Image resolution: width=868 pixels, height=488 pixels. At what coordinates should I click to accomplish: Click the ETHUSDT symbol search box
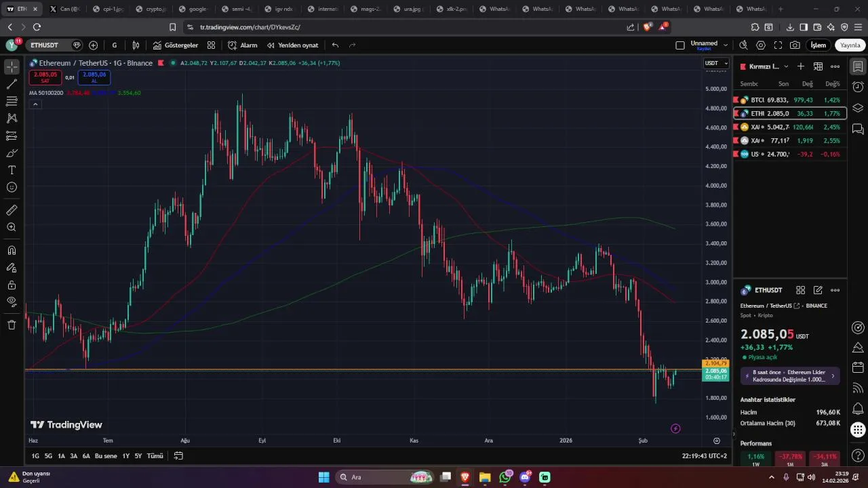point(54,45)
